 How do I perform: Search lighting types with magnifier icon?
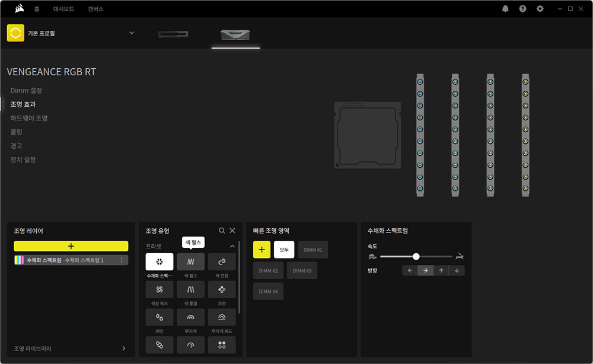point(222,231)
